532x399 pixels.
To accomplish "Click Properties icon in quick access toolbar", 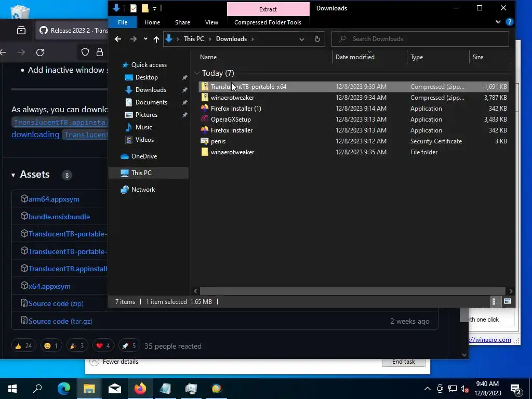I will pos(134,8).
